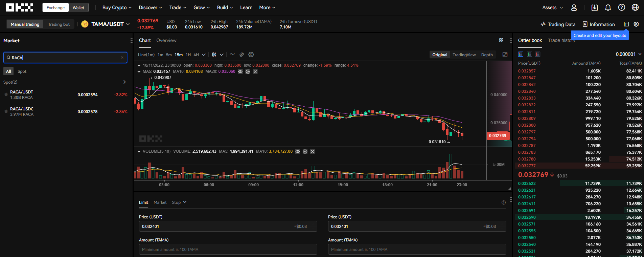Switch chart to Depth view
Viewport: 644px width, 257px height.
pyautogui.click(x=487, y=55)
